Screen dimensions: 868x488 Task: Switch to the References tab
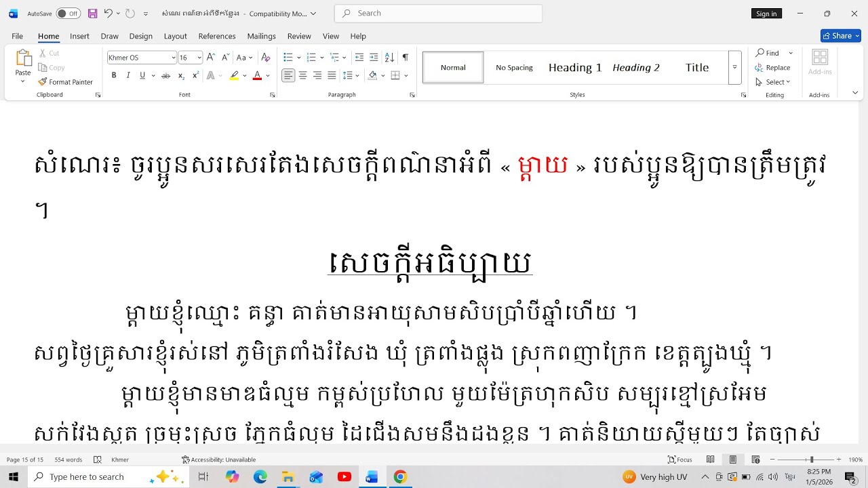tap(217, 36)
